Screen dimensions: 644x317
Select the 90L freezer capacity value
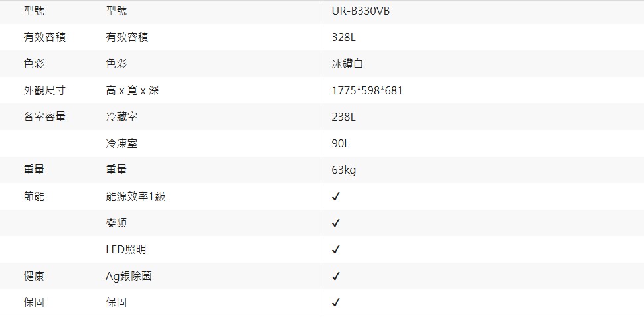pos(341,144)
